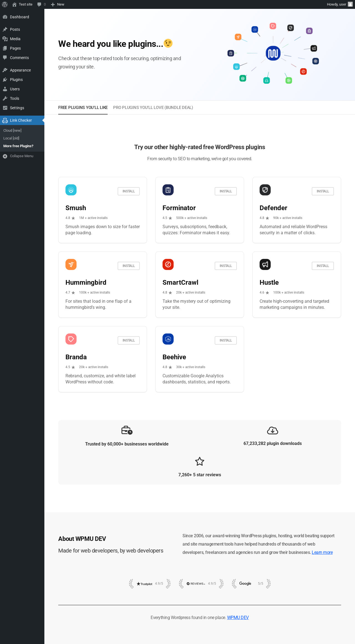Click the Plugins plug icon
The height and width of the screenshot is (644, 355).
[5, 80]
